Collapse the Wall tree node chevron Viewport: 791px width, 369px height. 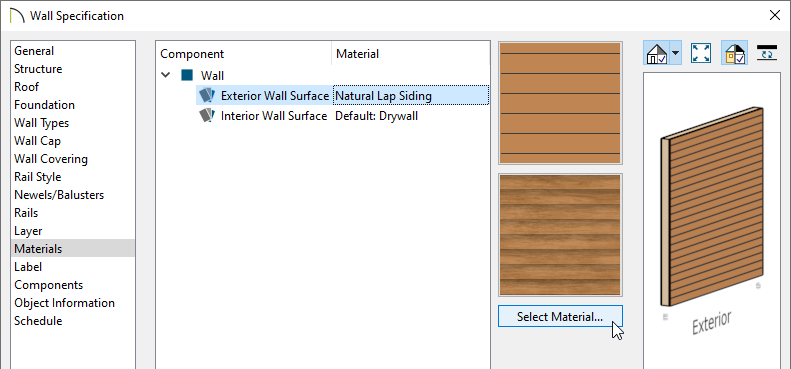[165, 76]
